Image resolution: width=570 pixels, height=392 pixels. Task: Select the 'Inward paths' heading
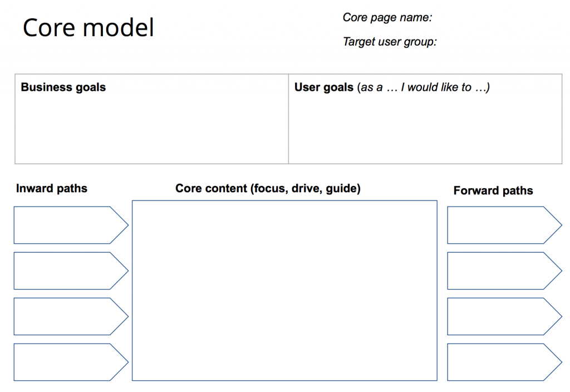[52, 188]
